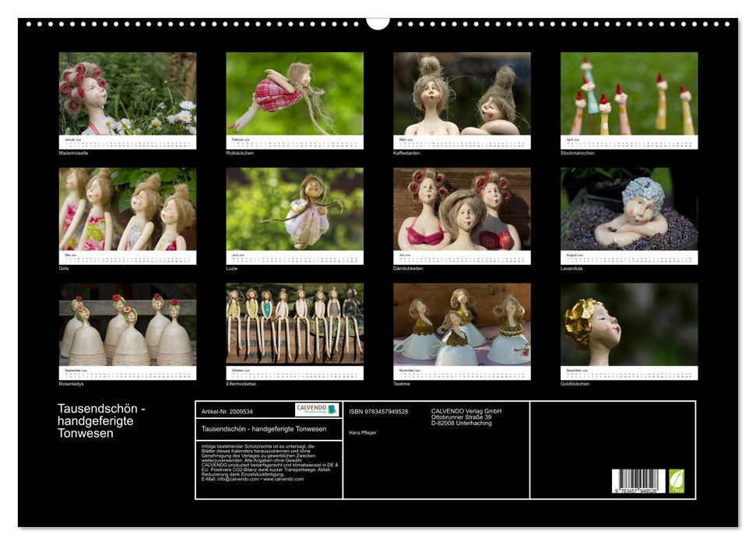
Task: Click the CALVENDO logo badge
Action: (317, 410)
